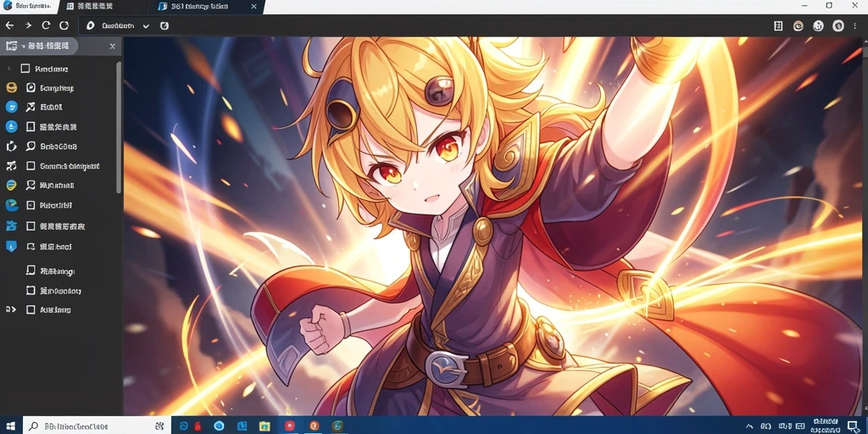The image size is (868, 434).
Task: Click the blue folder icon in the sidebar
Action: pos(12,225)
